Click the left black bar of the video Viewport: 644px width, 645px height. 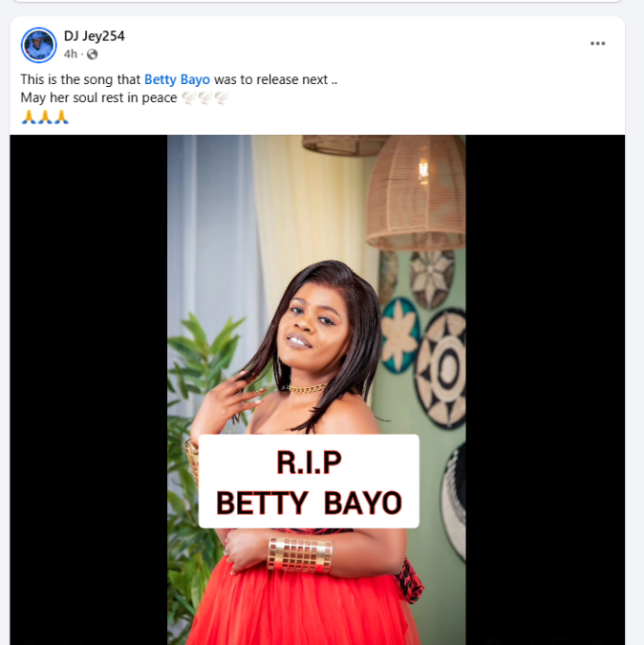(88, 382)
